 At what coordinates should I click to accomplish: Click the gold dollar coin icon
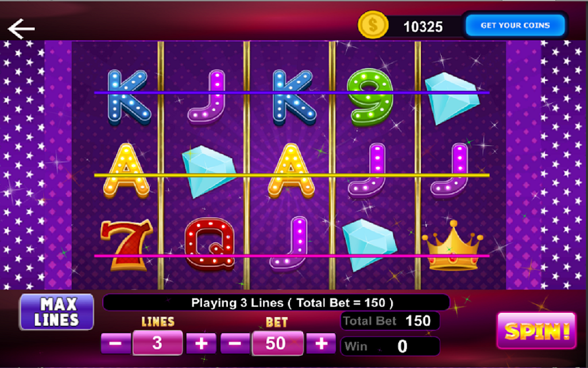point(373,25)
